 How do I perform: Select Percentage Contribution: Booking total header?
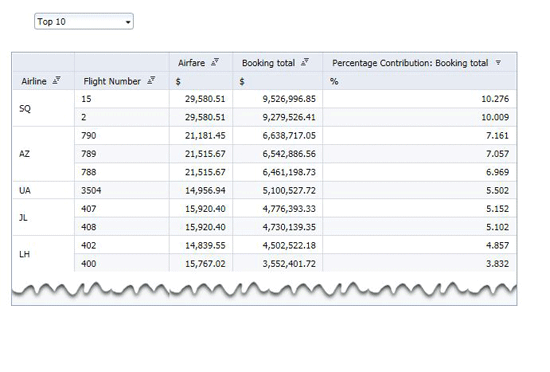[410, 63]
